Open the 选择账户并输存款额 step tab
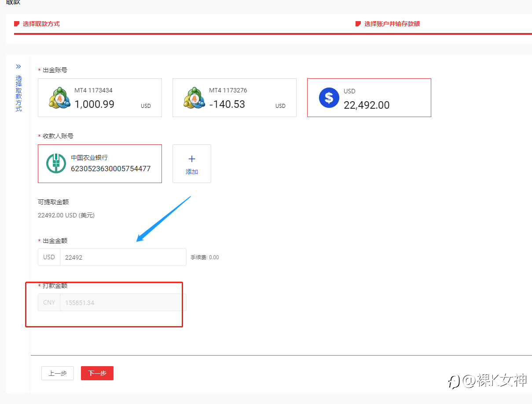532x404 pixels. [392, 24]
